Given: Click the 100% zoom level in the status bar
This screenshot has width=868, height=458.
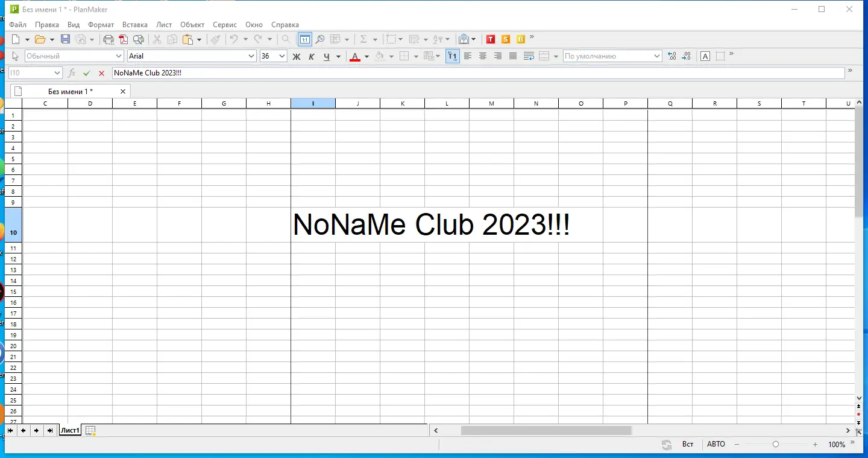Looking at the screenshot, I should [x=837, y=445].
